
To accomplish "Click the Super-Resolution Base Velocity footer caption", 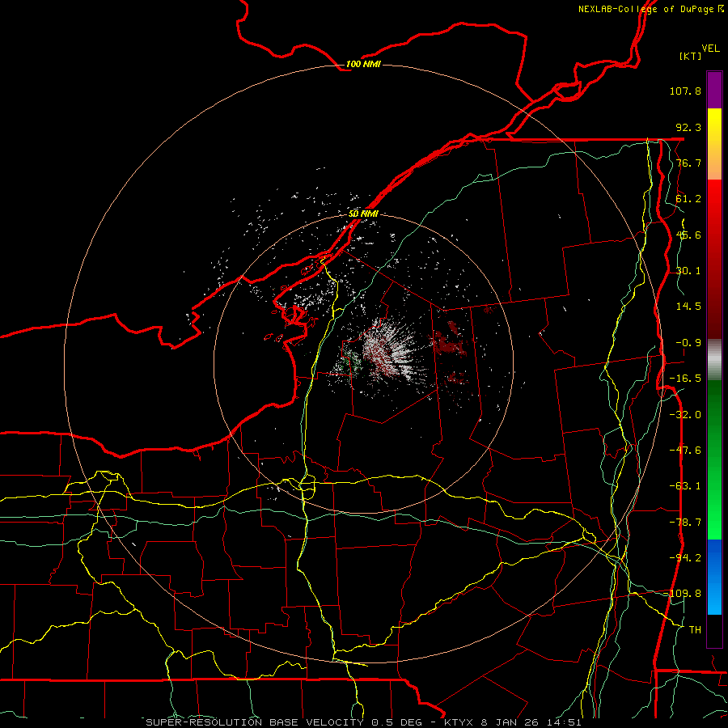I will click(363, 722).
